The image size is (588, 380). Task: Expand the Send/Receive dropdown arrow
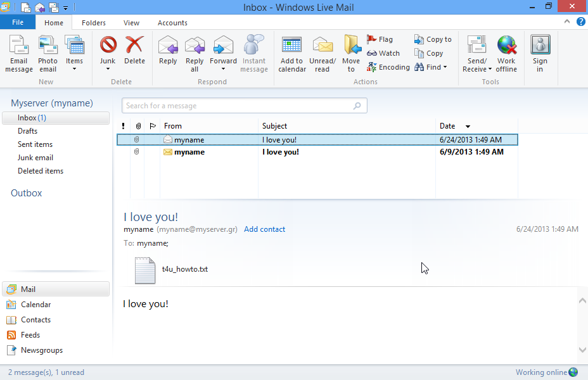[x=490, y=69]
